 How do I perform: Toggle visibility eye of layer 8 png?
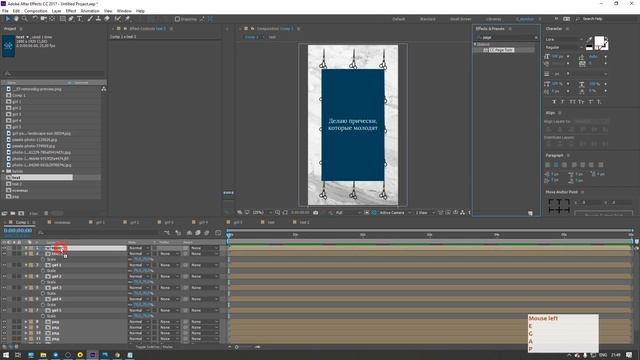[4, 322]
